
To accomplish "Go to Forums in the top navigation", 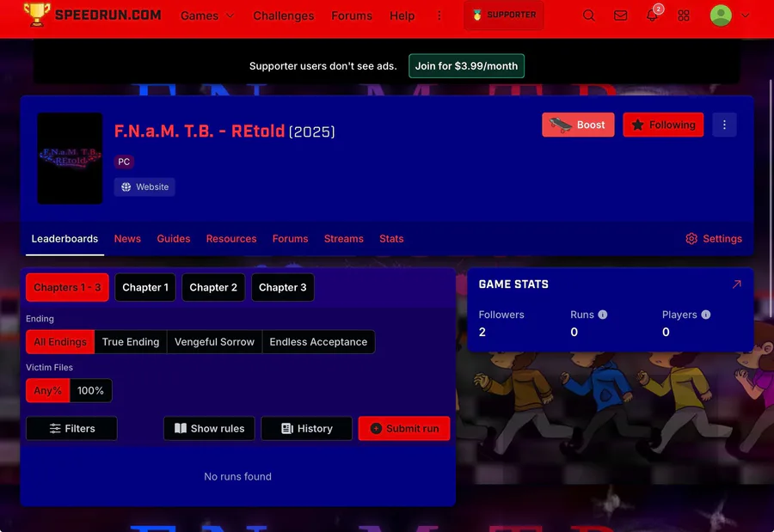I will [352, 15].
